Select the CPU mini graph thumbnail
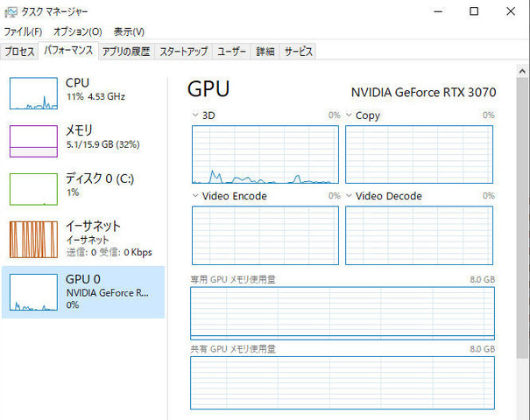Viewport: 530px width, 420px height. click(x=33, y=93)
